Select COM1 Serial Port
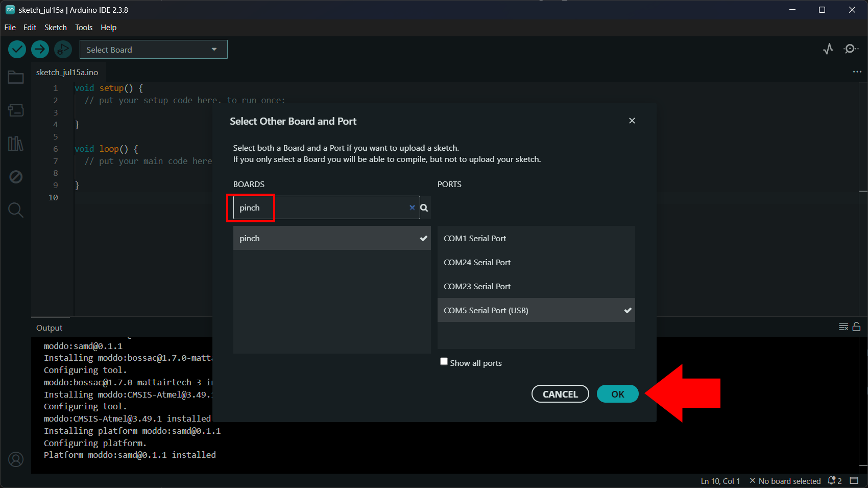 (x=536, y=238)
